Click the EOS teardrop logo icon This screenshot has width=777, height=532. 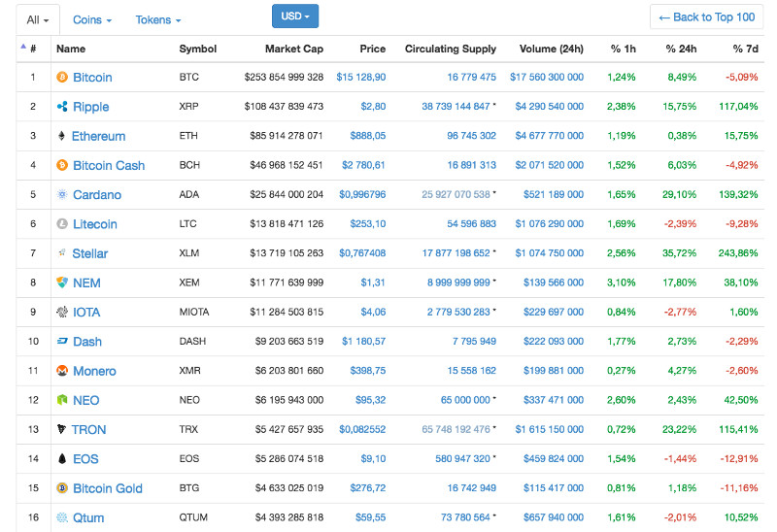62,458
